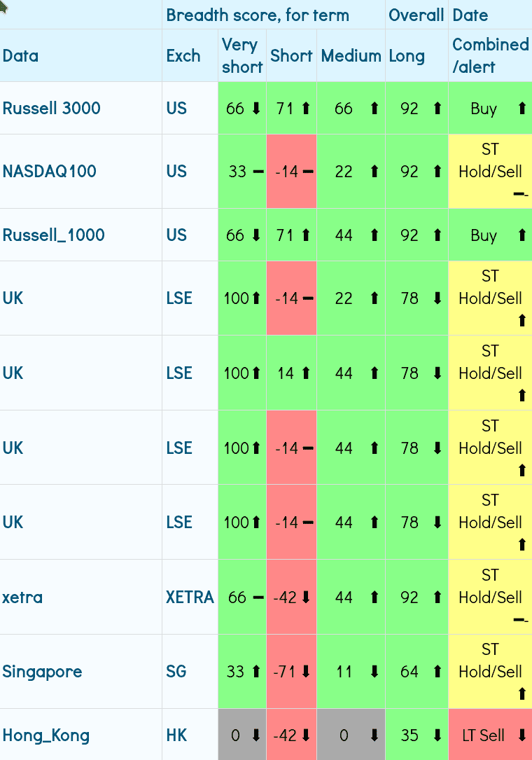Select the Singapore row name
532x760 pixels.
tap(42, 672)
